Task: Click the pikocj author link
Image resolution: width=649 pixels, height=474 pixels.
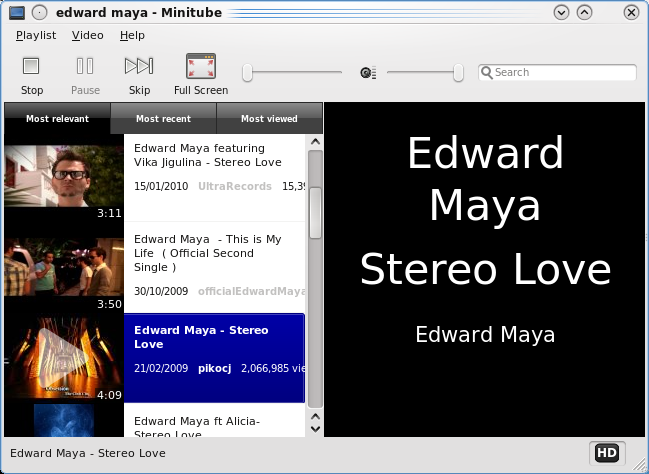Action: [214, 368]
